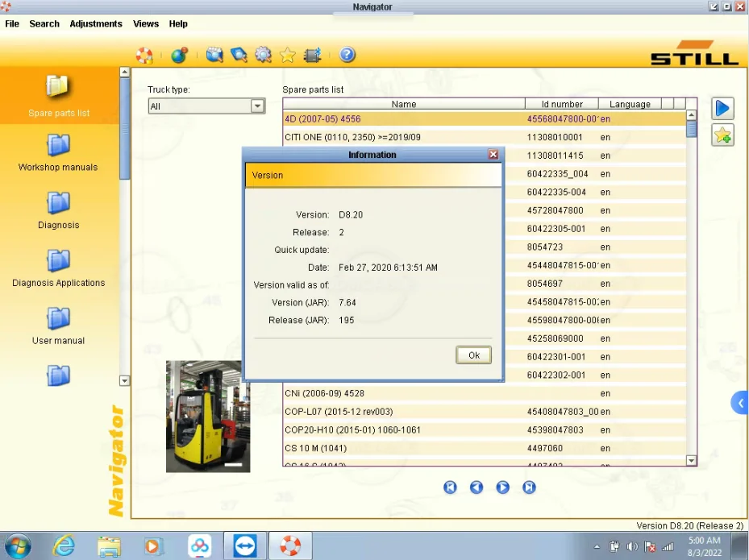Click the lifebuoy with padlock toolbar icon
The width and height of the screenshot is (749, 560).
pos(144,55)
